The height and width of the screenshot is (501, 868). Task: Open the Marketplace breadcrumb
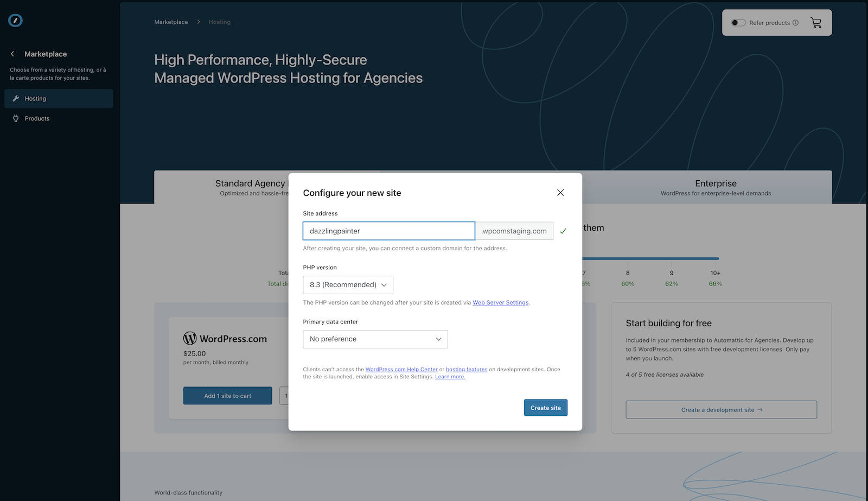coord(171,22)
